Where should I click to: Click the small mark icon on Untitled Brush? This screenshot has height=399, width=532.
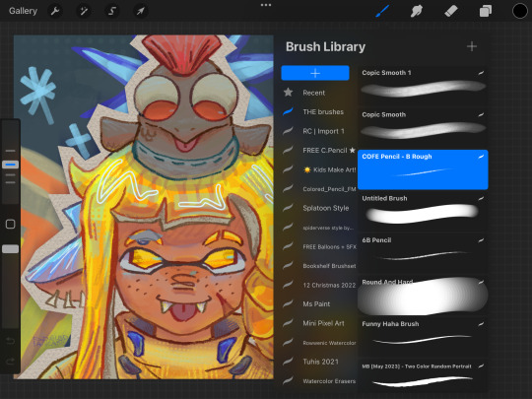coord(481,198)
